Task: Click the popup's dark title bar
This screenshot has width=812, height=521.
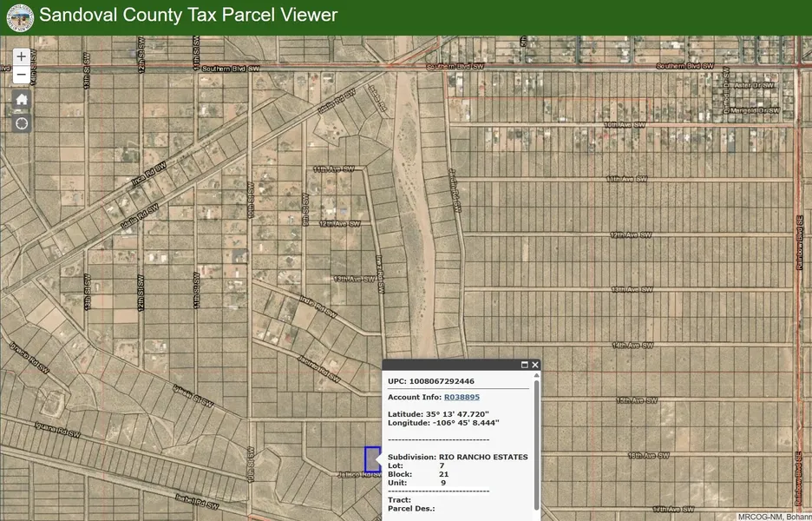Action: coord(451,366)
